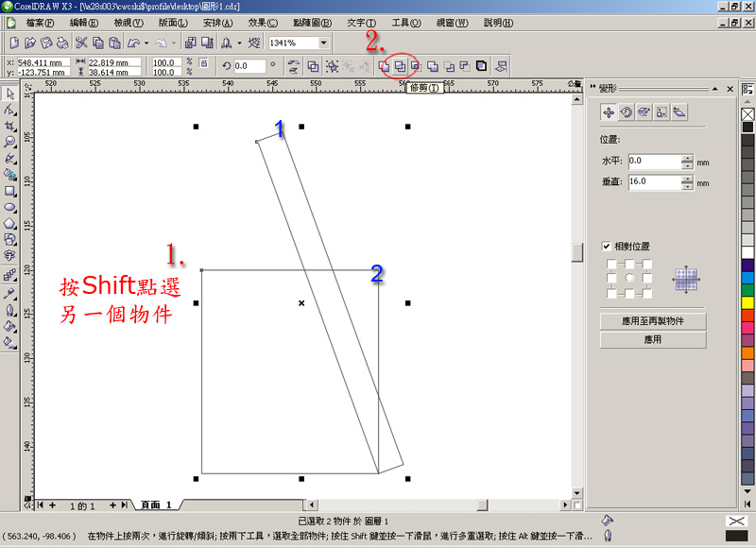This screenshot has width=756, height=548.
Task: Select bottom-left anchor point checkbox
Action: point(611,293)
